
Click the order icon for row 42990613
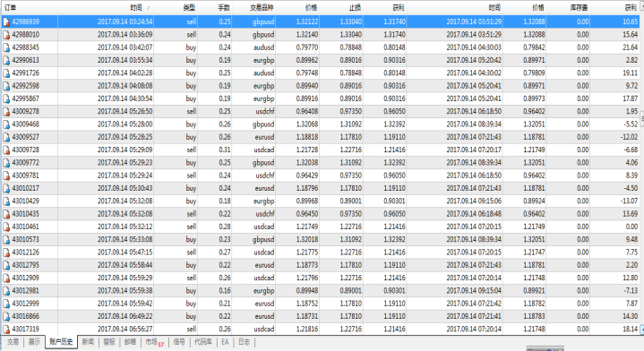pos(6,60)
